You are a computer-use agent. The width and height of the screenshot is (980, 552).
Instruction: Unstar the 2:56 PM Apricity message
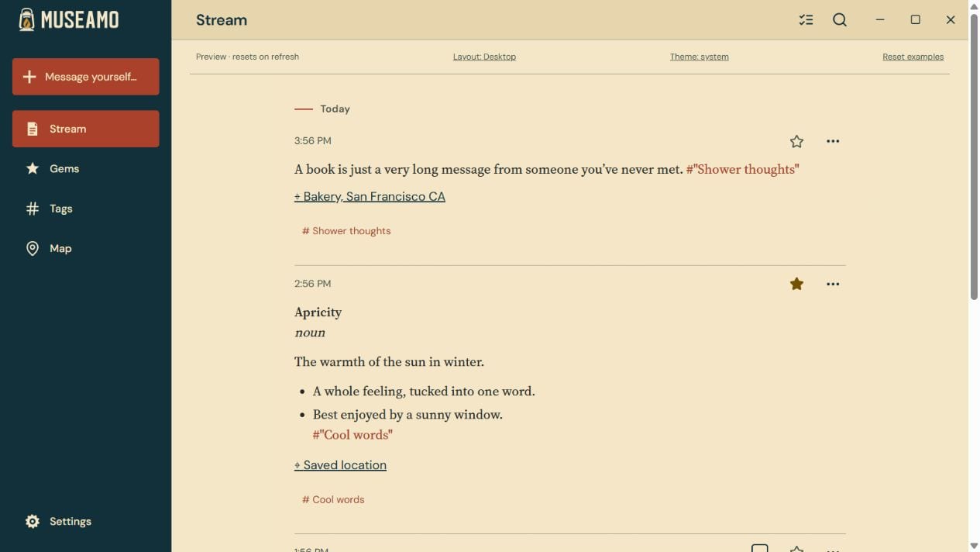796,284
